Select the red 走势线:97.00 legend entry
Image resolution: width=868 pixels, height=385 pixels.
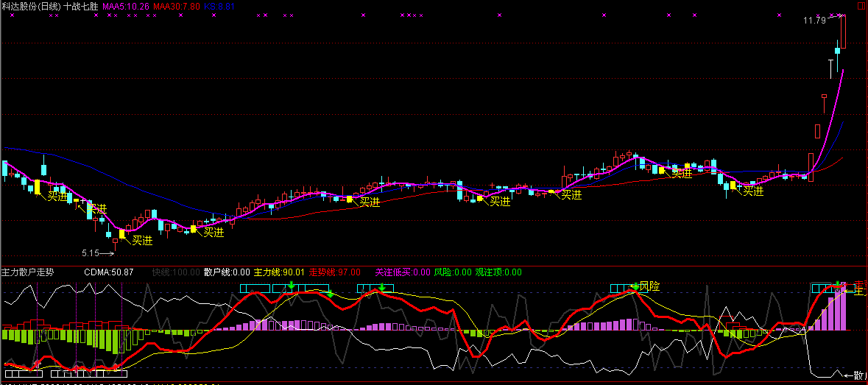(x=334, y=272)
